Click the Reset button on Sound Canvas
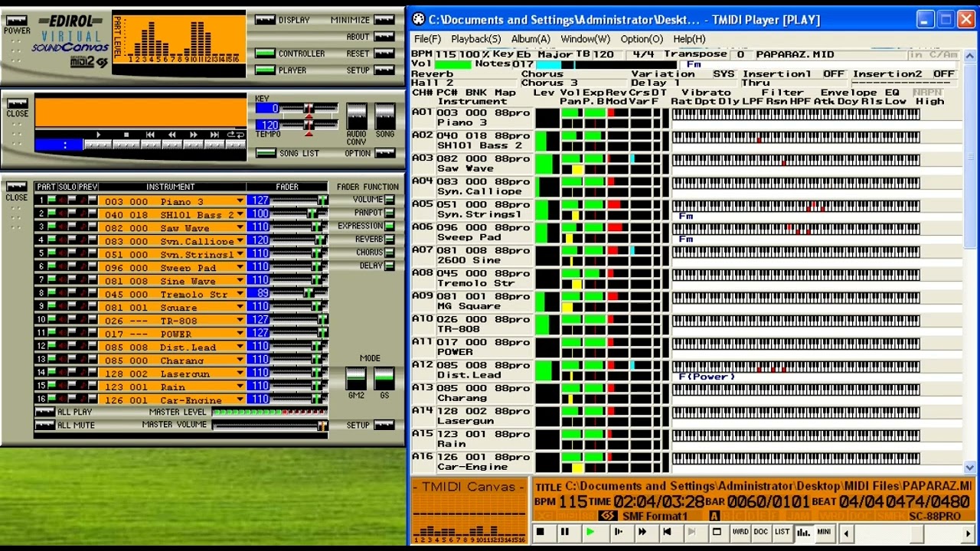Viewport: 980px width, 551px height. 385,54
